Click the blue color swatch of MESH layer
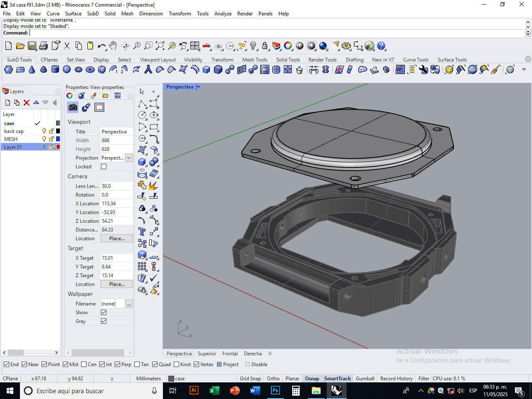 tap(58, 139)
